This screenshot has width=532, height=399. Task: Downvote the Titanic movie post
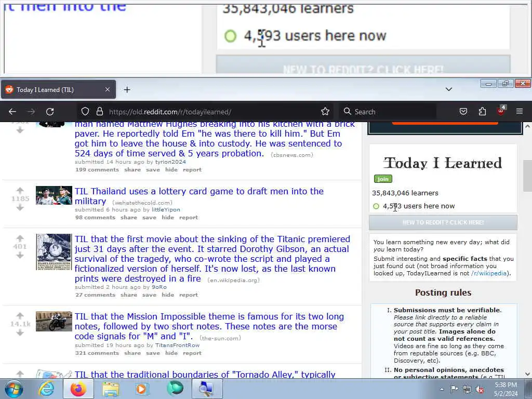pos(20,255)
